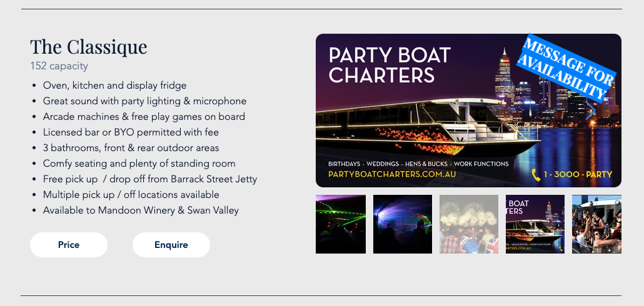644x306 pixels.
Task: Open the purple laser dance floor thumbnail
Action: tap(403, 224)
